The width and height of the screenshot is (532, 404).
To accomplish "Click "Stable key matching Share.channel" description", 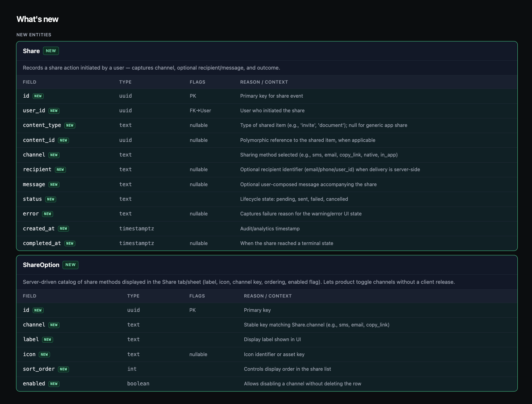I will coord(317,325).
